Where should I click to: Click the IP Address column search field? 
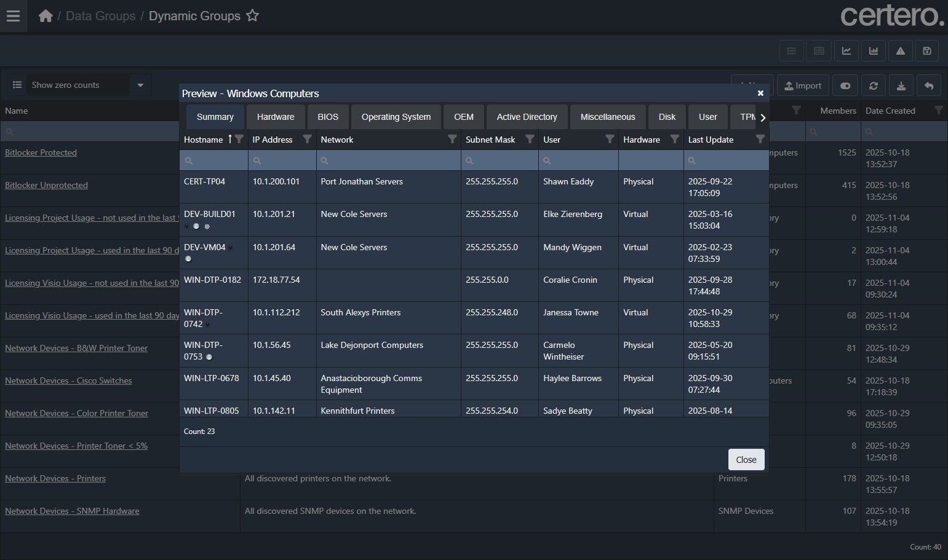283,160
